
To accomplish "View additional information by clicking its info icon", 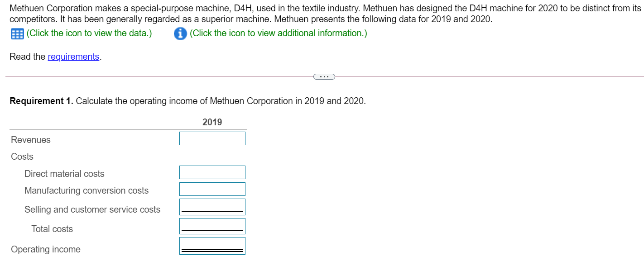I will coord(180,33).
